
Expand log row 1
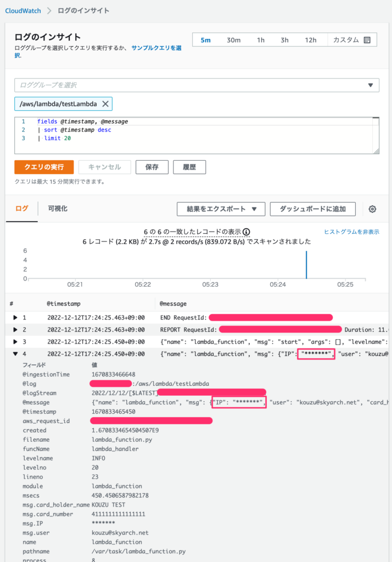click(x=15, y=318)
